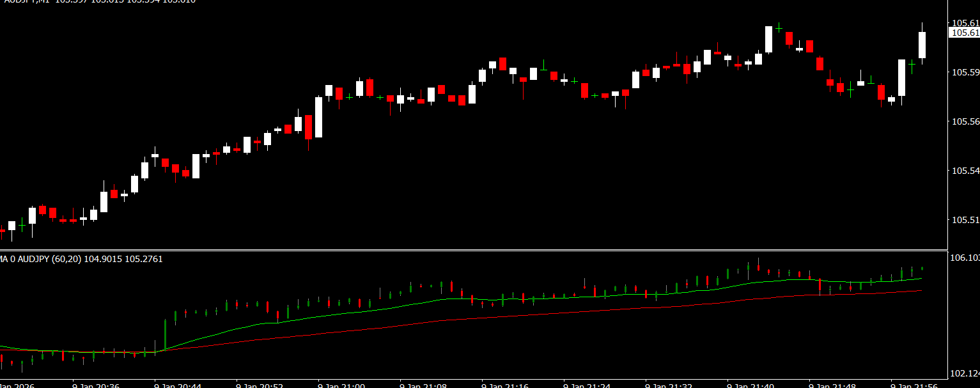
Task: Click the 105.59 price axis label
Action: click(x=965, y=72)
